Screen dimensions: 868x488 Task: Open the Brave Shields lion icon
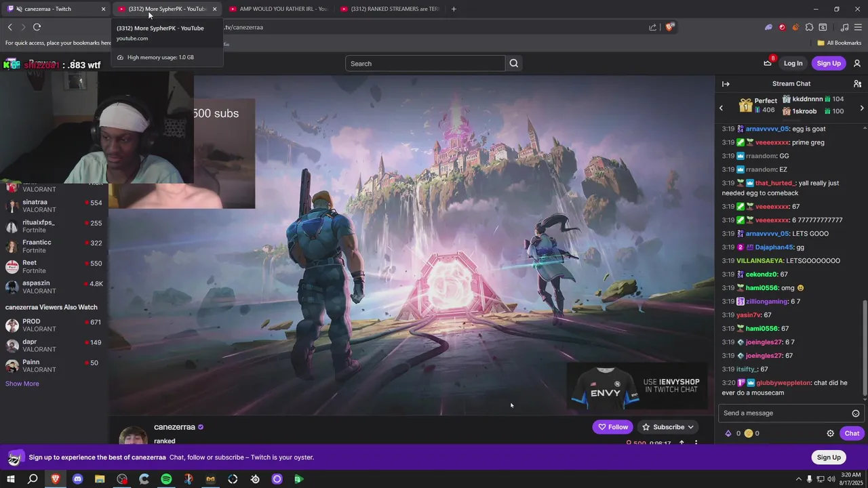[x=669, y=27]
